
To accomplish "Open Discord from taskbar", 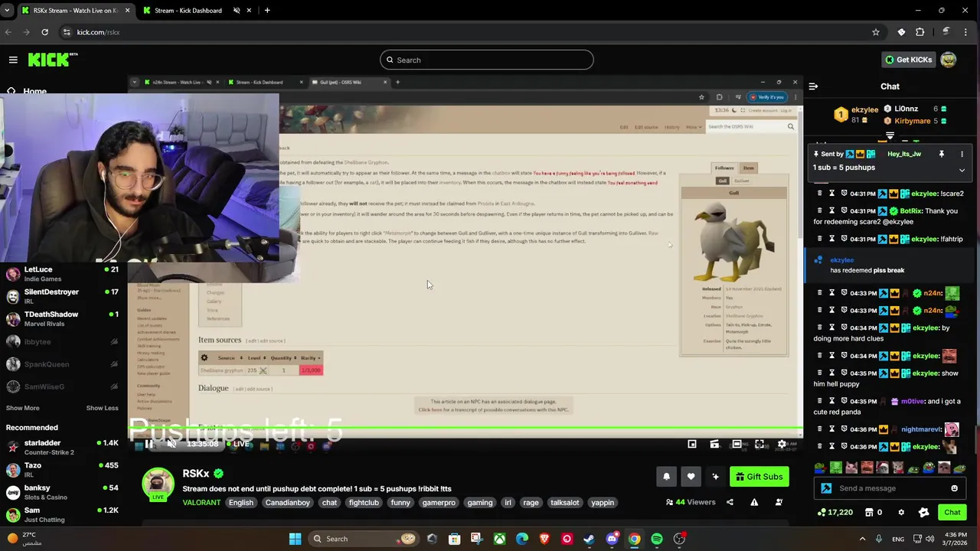I will (x=612, y=539).
